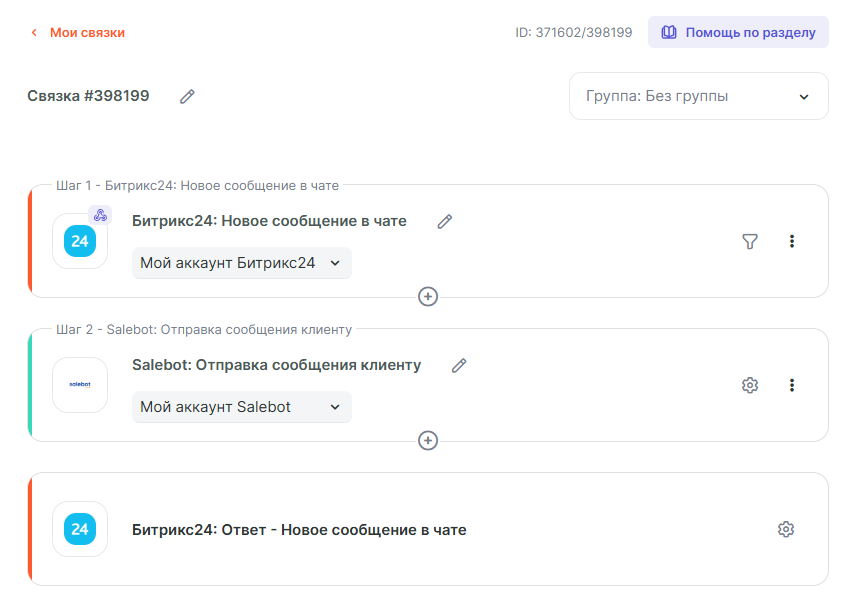Expand the Группа: Без группы dropdown
852x605 pixels.
(x=698, y=97)
